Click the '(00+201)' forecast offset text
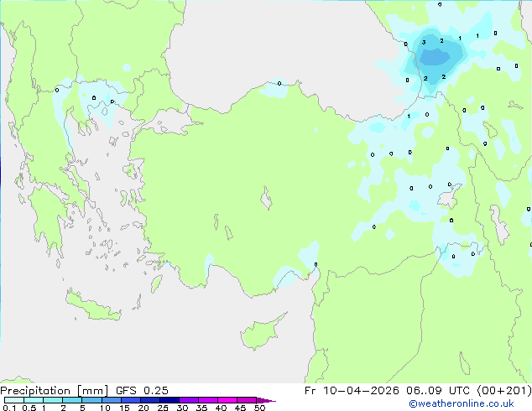532x411 pixels. click(504, 391)
